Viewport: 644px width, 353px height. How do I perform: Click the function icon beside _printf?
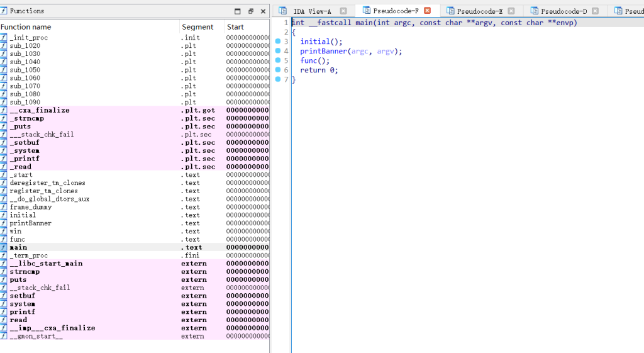(4, 159)
